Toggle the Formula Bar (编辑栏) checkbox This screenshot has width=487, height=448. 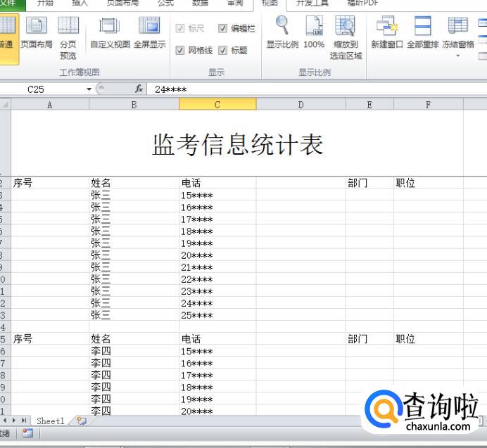point(222,29)
